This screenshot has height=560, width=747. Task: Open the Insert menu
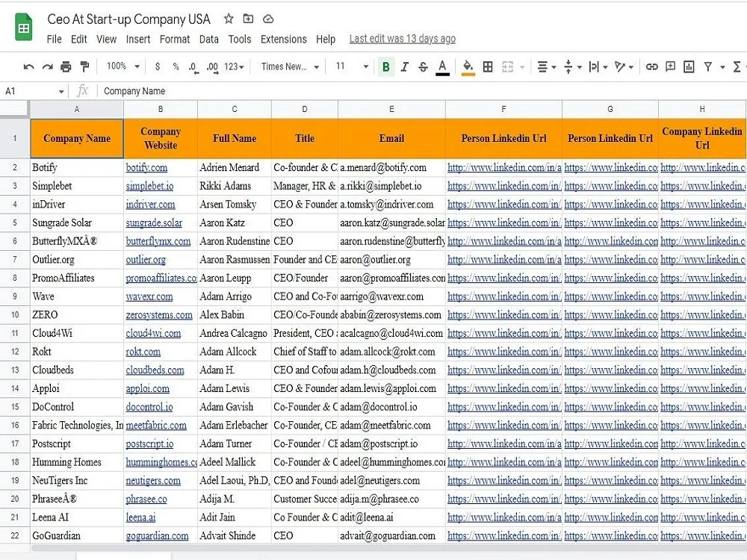[x=138, y=39]
